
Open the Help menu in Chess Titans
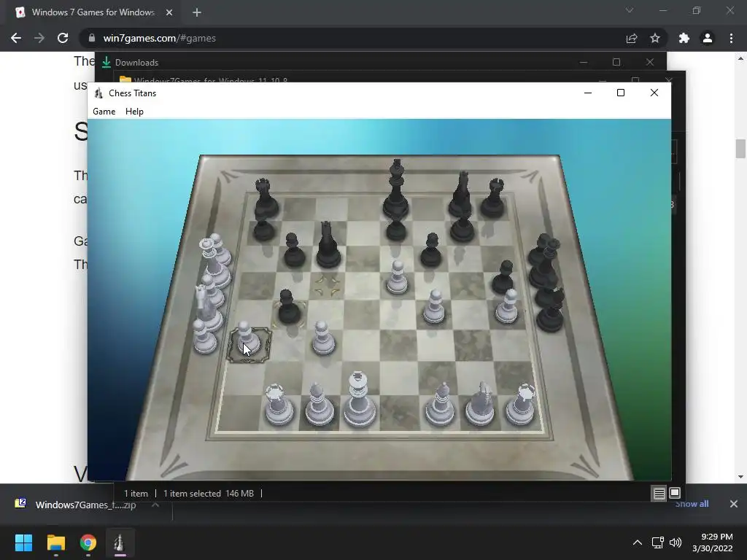pyautogui.click(x=134, y=112)
